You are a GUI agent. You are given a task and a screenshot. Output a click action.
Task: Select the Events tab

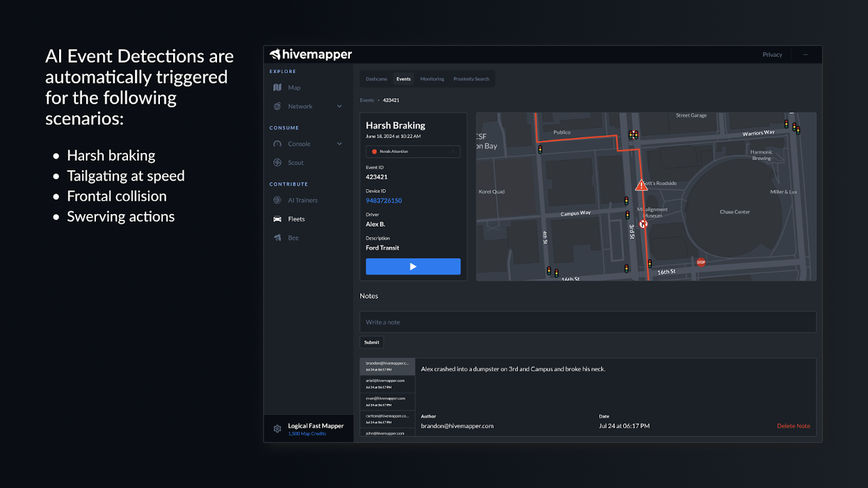(x=403, y=79)
